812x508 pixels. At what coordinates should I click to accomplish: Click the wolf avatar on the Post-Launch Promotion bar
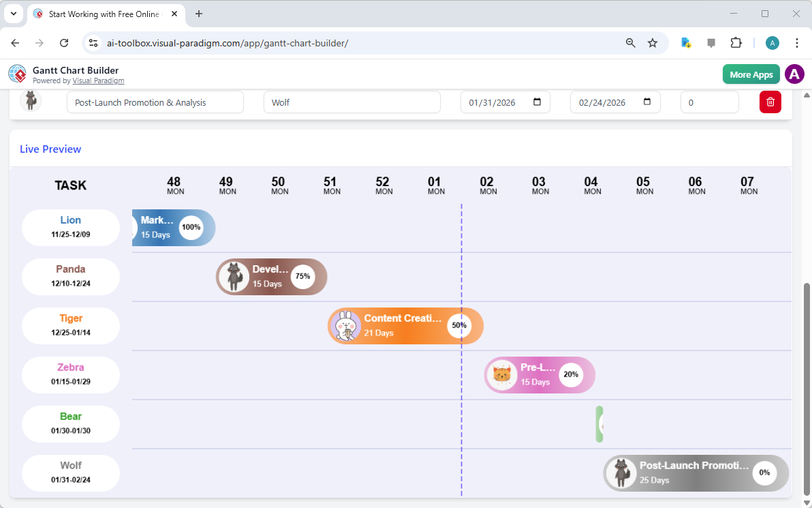tap(621, 473)
